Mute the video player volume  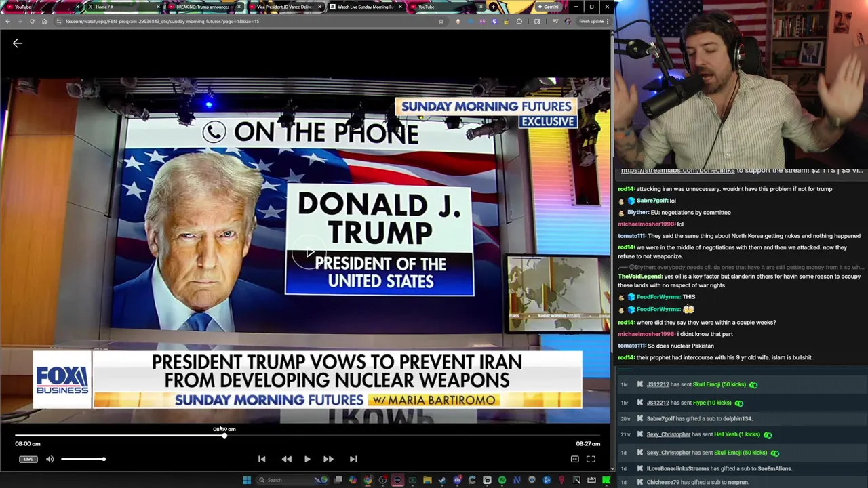pyautogui.click(x=50, y=459)
